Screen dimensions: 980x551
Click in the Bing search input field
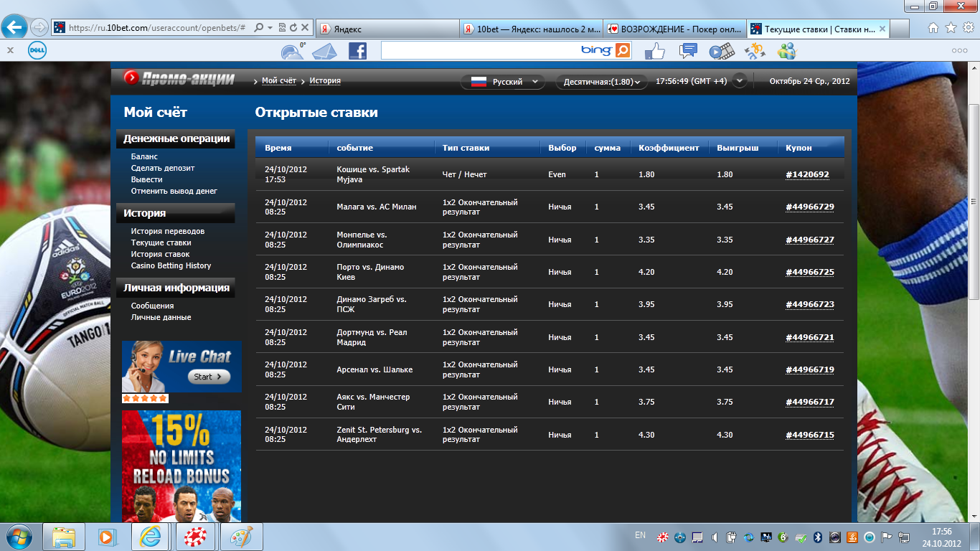click(481, 50)
